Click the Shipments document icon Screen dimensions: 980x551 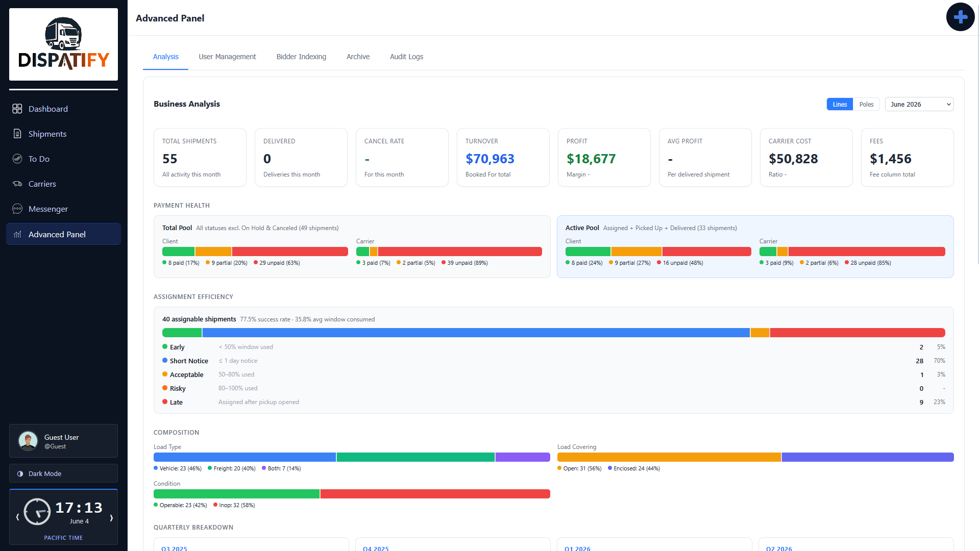coord(17,134)
